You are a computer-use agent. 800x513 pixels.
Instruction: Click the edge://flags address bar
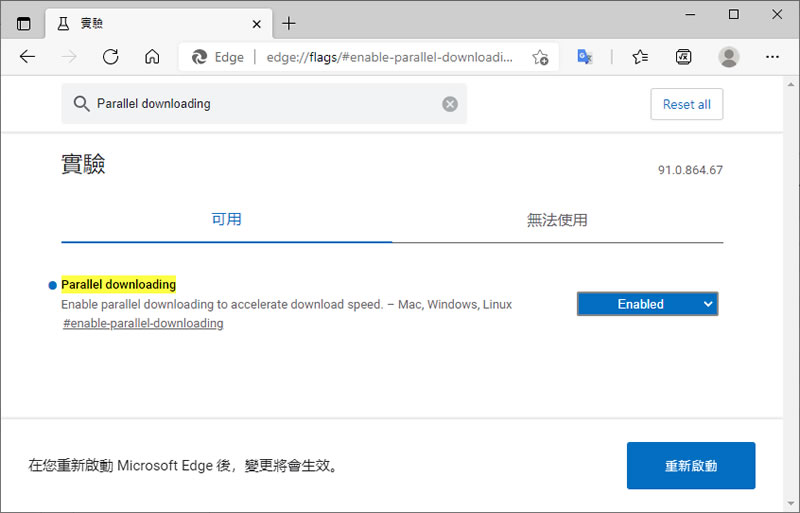[x=390, y=57]
